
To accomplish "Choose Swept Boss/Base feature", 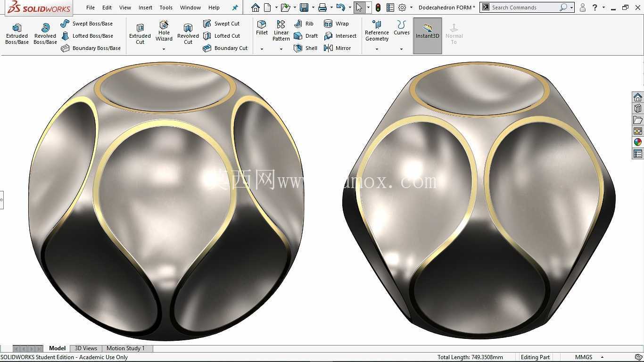I will tap(87, 24).
